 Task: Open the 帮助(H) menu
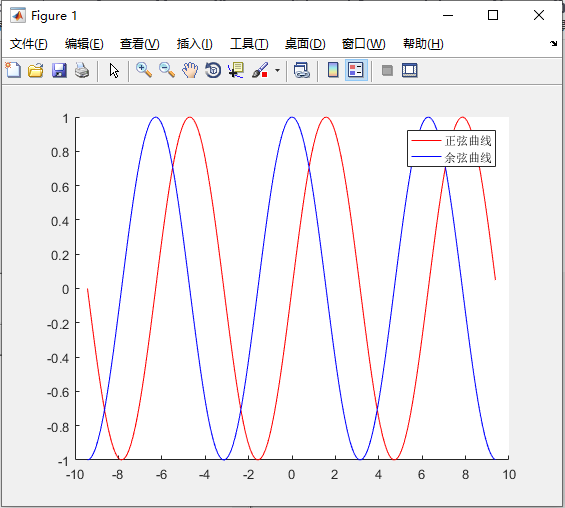[x=423, y=44]
